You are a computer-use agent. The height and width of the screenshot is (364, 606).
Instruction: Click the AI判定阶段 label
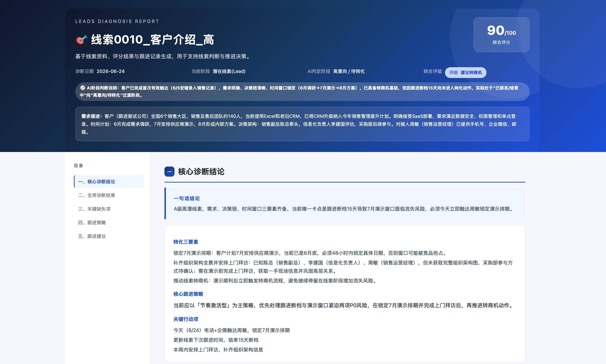click(319, 71)
